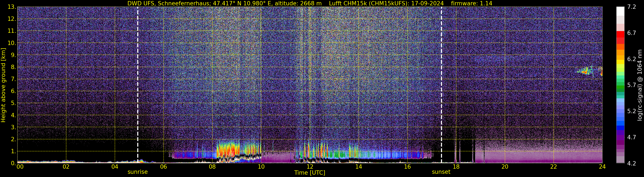Click the x-axis tick label '20'
The width and height of the screenshot is (644, 177).
click(x=505, y=167)
